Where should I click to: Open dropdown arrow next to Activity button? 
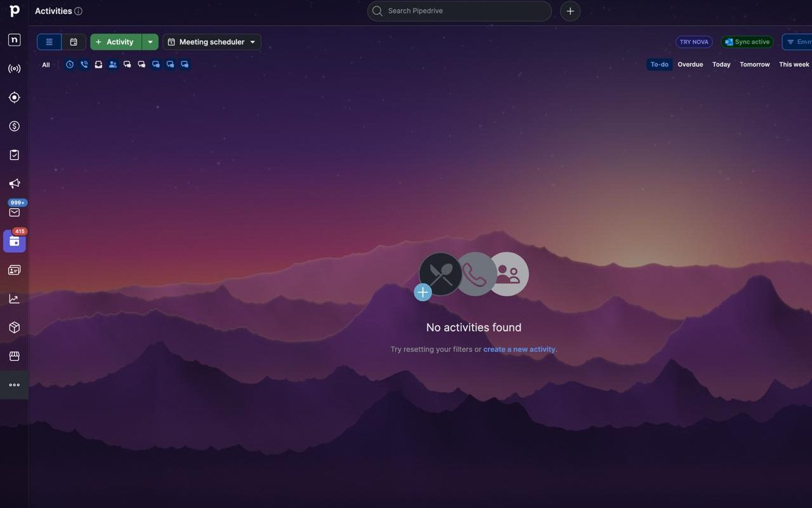150,42
